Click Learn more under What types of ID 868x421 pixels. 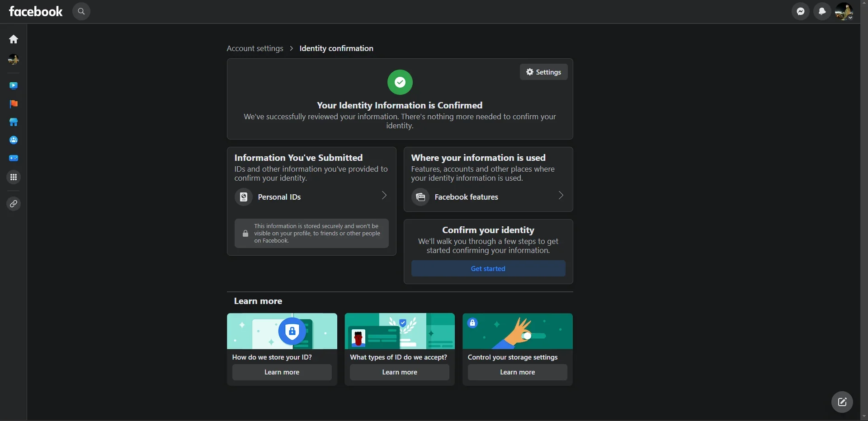click(x=400, y=372)
